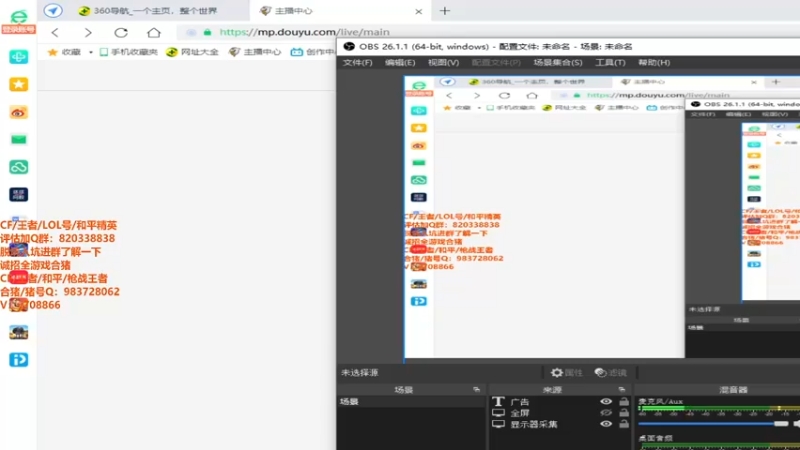Open the OBS 文件(F) menu
Viewport: 800px width, 450px height.
(357, 63)
